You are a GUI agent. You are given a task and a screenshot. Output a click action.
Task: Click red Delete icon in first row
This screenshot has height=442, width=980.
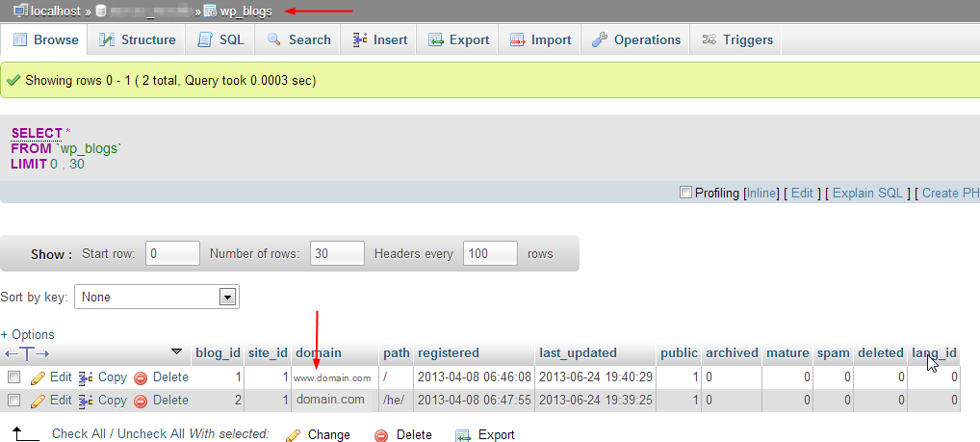(x=141, y=377)
